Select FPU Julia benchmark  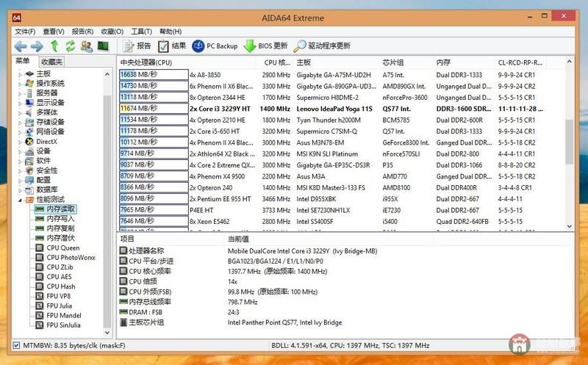(60, 306)
